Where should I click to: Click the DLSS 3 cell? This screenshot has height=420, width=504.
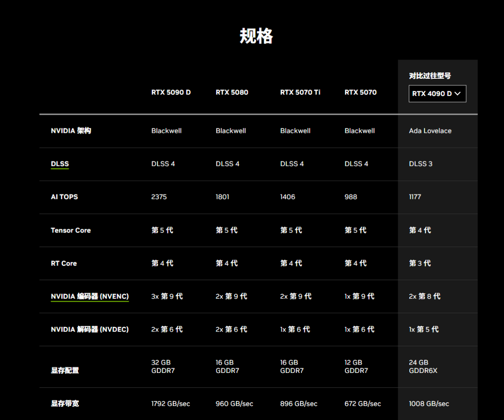(420, 164)
